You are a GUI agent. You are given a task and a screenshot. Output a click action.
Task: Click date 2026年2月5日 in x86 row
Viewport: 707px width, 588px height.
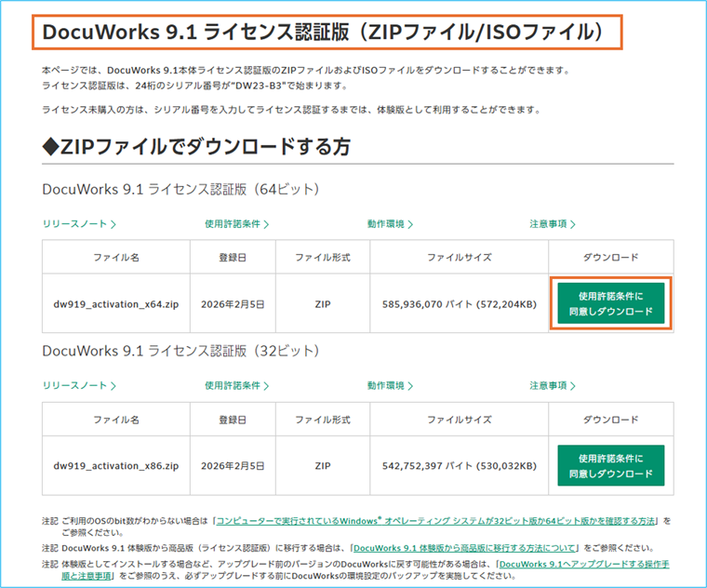[233, 466]
